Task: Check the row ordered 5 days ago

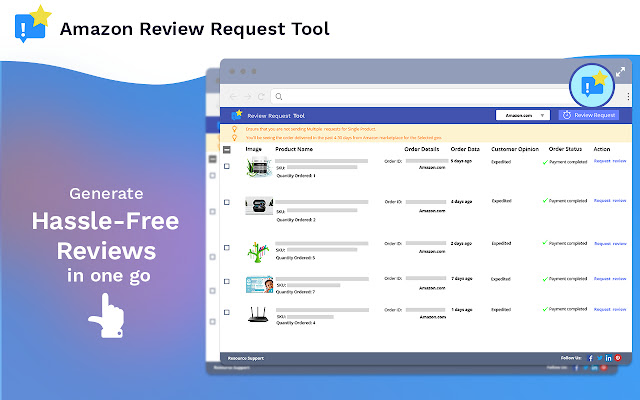Action: (227, 166)
